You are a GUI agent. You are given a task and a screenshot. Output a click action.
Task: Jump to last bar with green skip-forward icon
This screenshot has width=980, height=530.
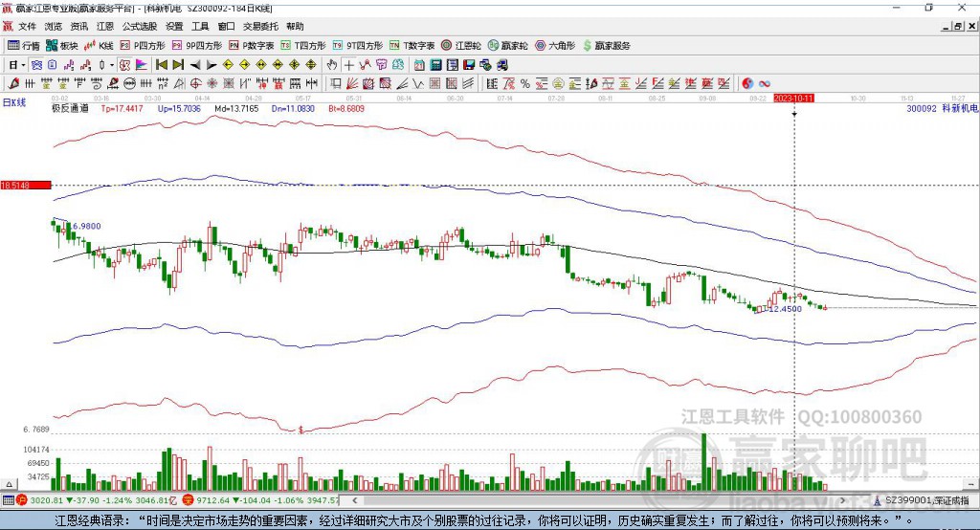[178, 65]
